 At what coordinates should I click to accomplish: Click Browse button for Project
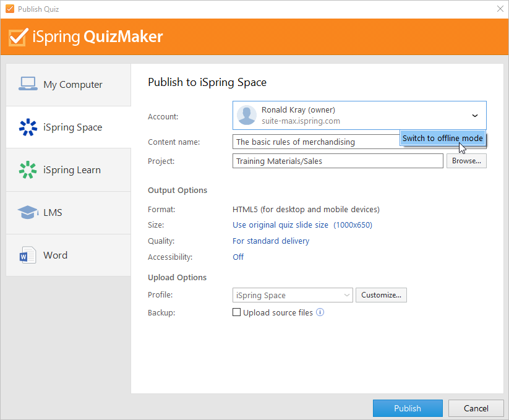tap(466, 161)
